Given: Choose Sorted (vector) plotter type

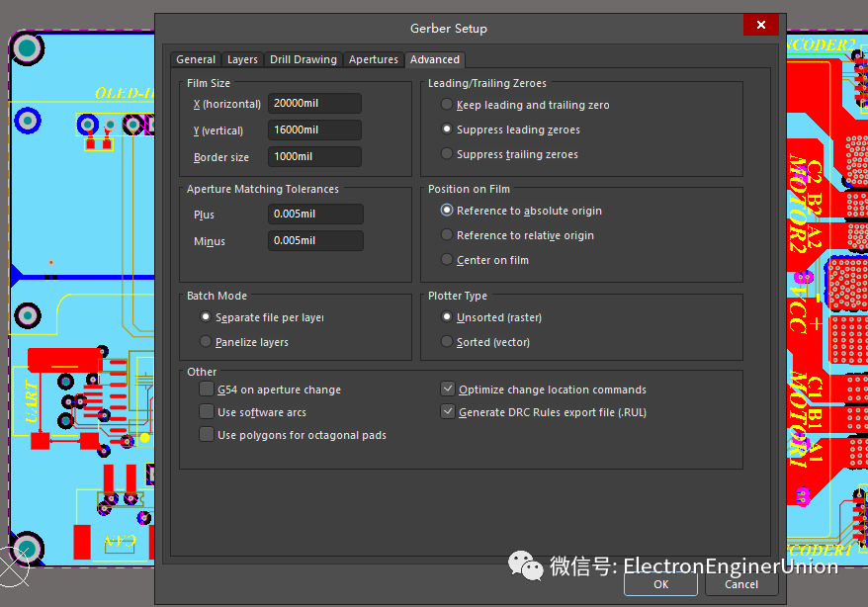Looking at the screenshot, I should (448, 342).
